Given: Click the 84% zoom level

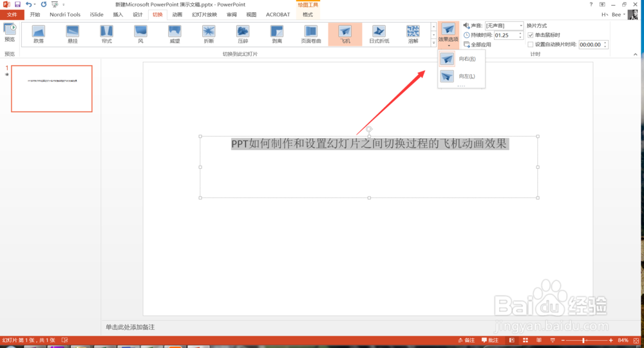Looking at the screenshot, I should (623, 340).
